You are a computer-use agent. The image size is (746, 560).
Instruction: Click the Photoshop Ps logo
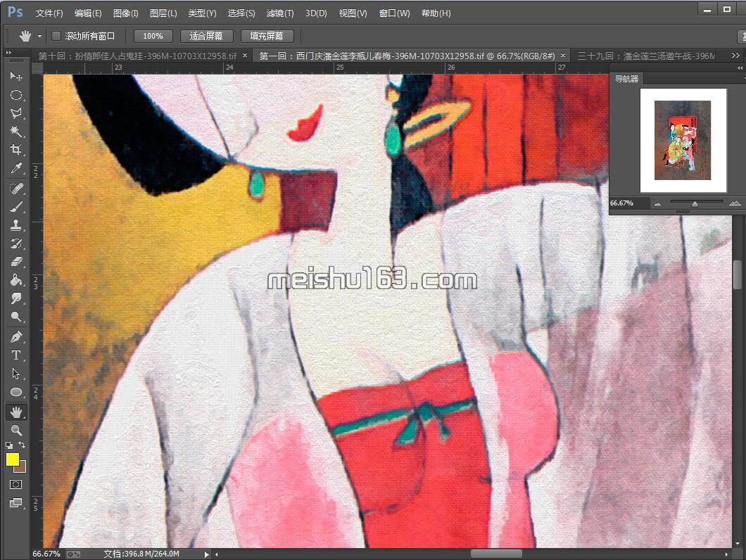15,12
